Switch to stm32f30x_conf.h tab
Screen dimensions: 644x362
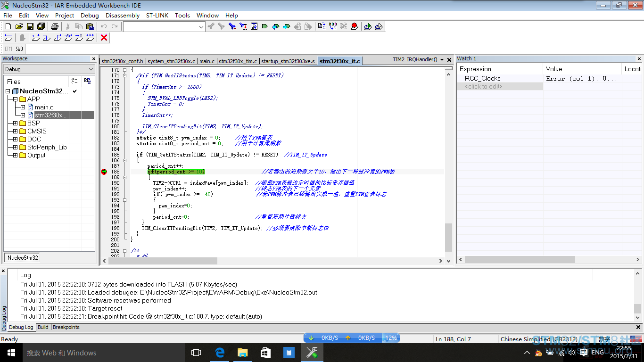[122, 61]
